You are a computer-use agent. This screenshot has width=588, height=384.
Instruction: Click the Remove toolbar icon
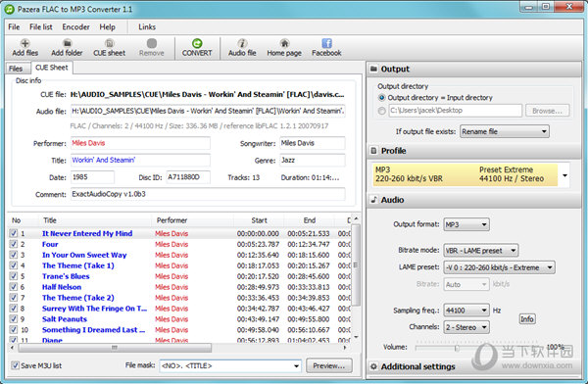[152, 43]
